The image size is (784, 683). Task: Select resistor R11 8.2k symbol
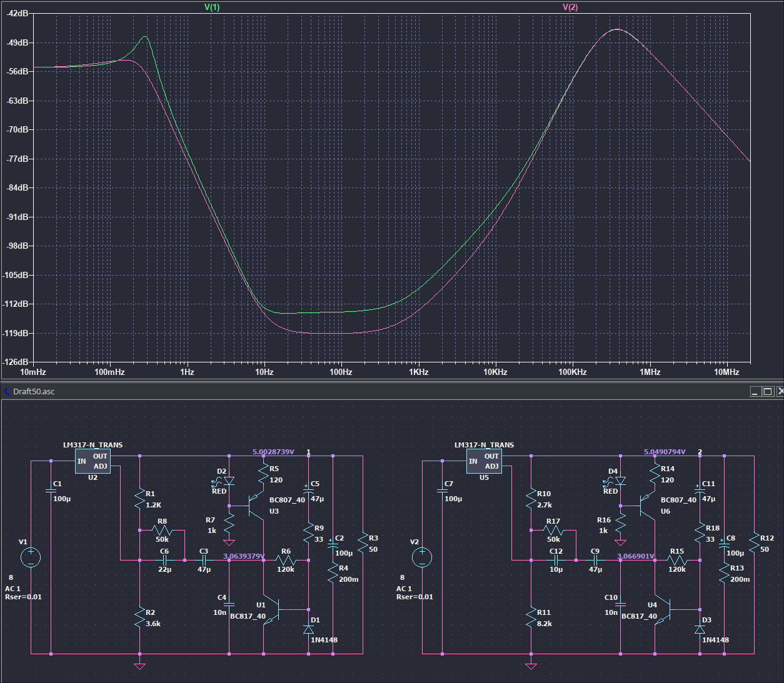531,617
